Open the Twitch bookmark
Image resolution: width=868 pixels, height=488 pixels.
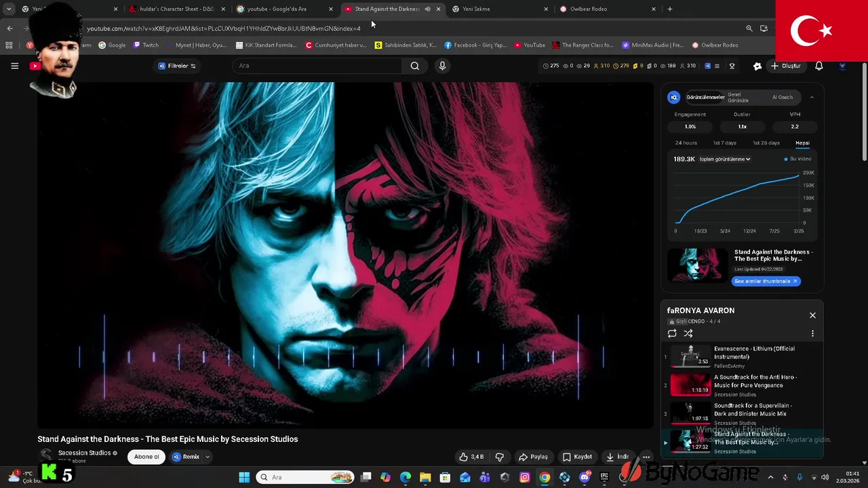coord(146,45)
